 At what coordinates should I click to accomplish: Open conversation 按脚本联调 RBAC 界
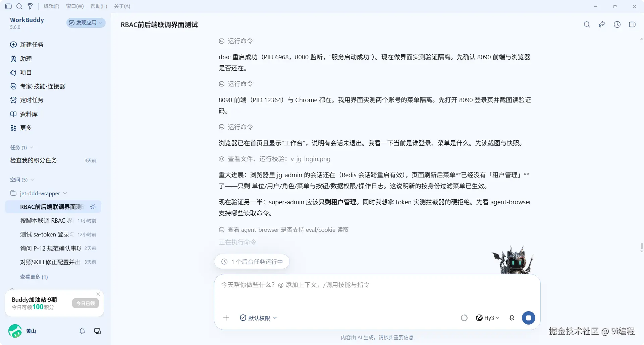[53, 220]
